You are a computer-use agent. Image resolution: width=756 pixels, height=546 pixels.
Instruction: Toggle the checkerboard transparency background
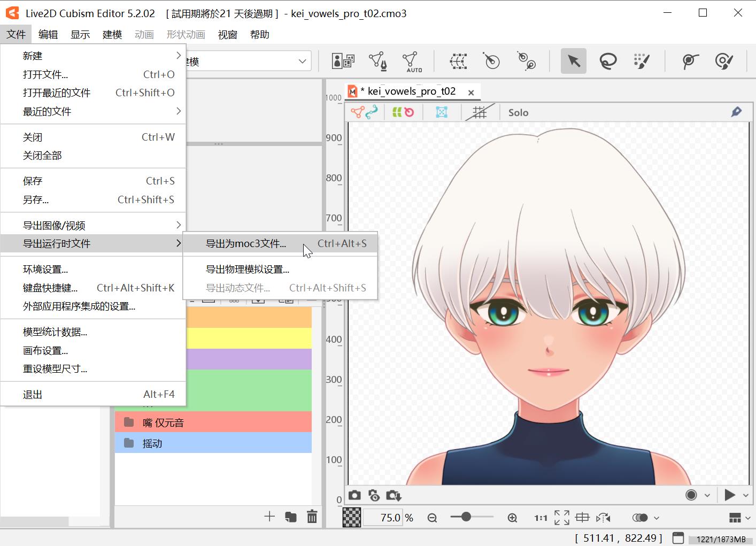click(351, 518)
